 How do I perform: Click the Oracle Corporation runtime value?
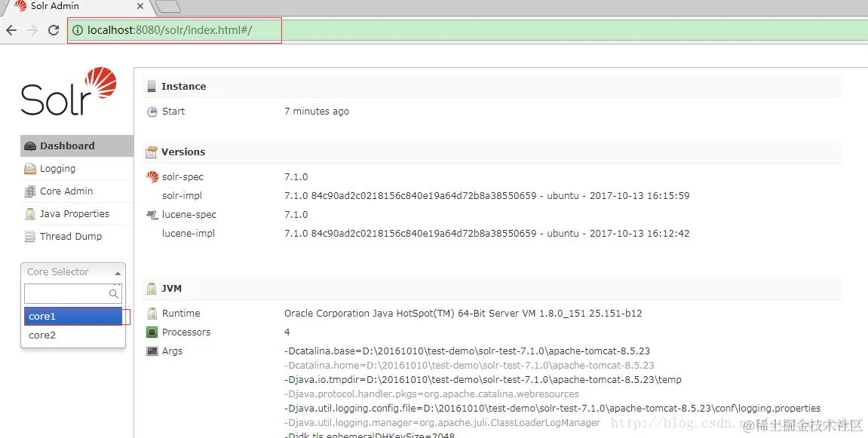pyautogui.click(x=463, y=314)
